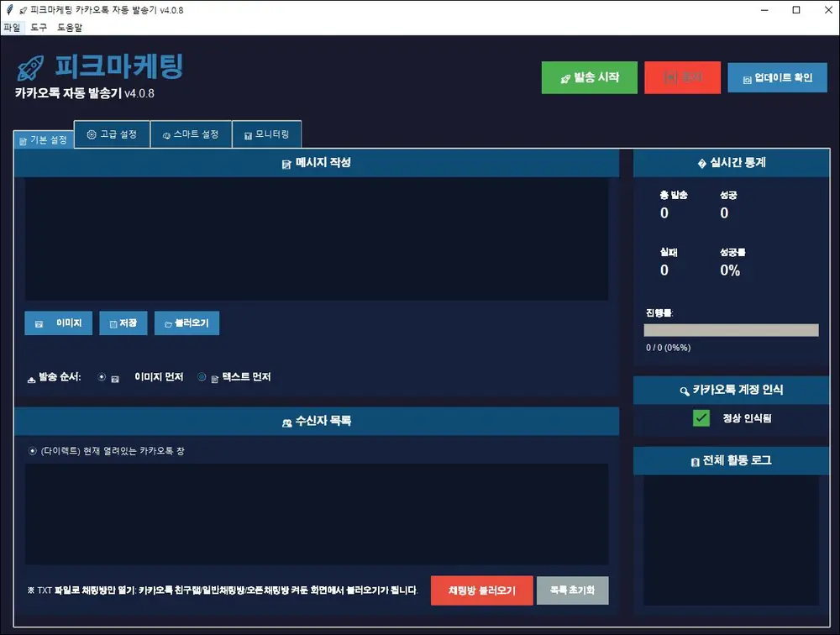Start sending with the green 발송 시작 button
Image resolution: width=840 pixels, height=635 pixels.
pyautogui.click(x=590, y=78)
